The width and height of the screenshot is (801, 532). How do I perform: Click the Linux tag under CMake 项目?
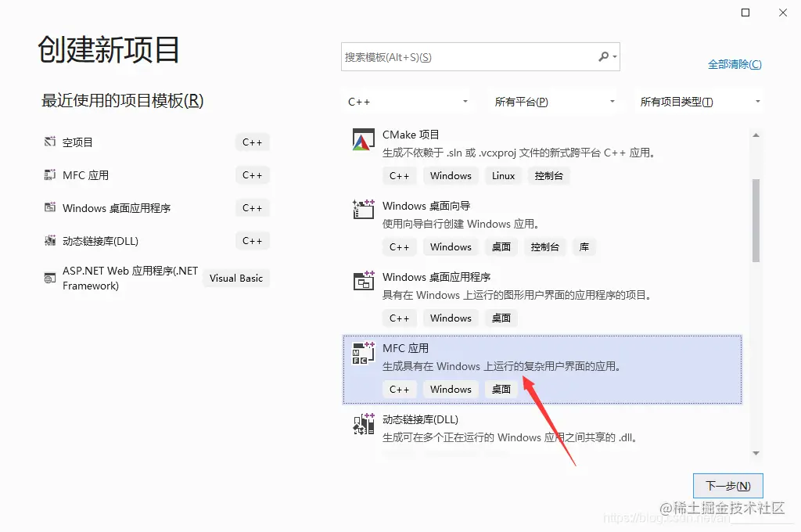(x=503, y=175)
